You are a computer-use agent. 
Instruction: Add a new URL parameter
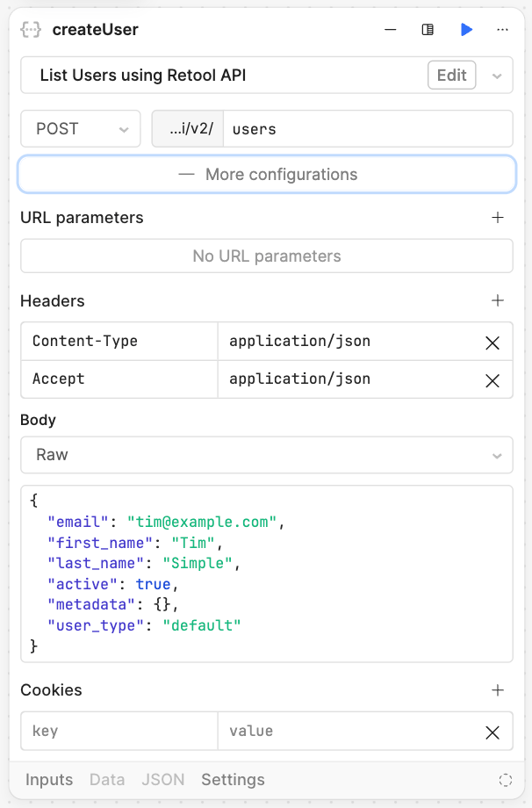[x=498, y=218]
